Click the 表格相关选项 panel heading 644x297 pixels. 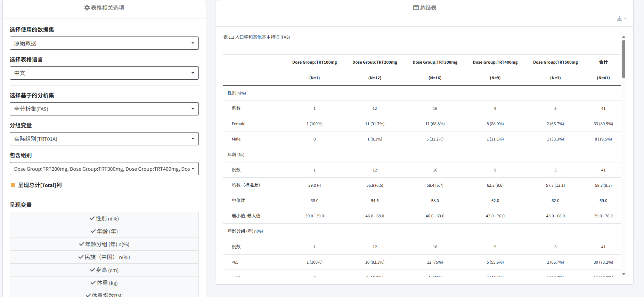(x=107, y=8)
